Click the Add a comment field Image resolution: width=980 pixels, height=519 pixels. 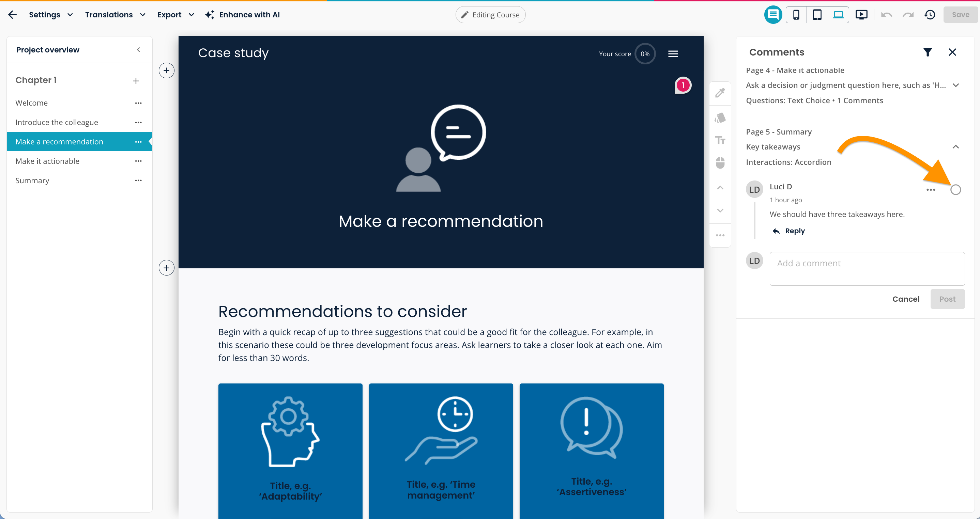tap(867, 268)
